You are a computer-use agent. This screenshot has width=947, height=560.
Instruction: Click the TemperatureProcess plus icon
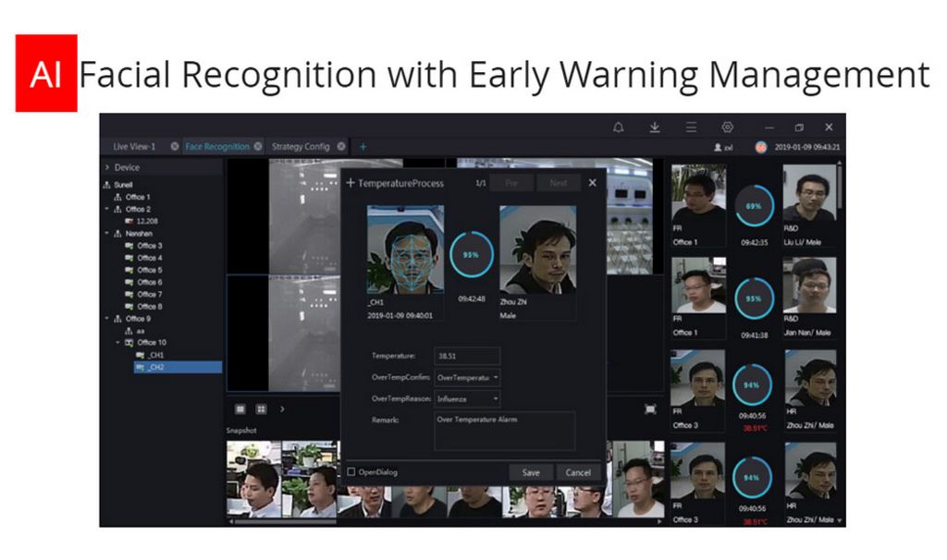tap(351, 182)
